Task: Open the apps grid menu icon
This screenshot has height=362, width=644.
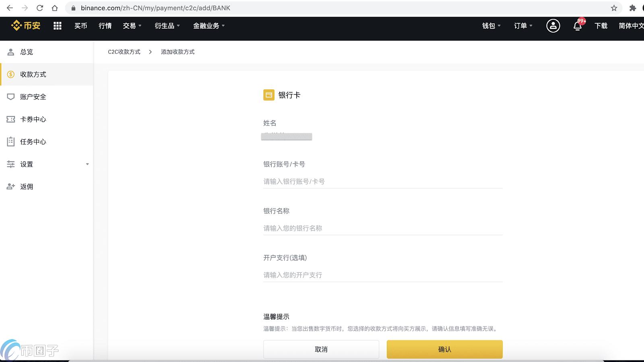Action: [58, 26]
